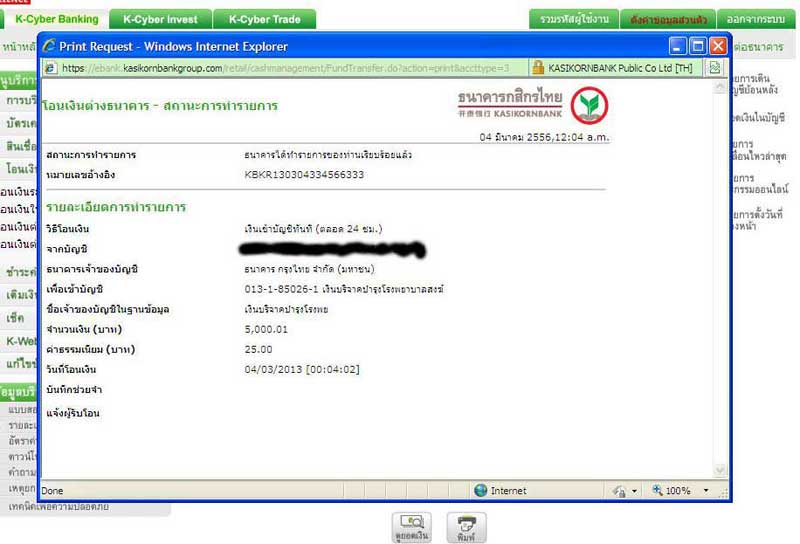
Task: Click the จำนวนเงิน (บาท) label
Action: coord(84,330)
